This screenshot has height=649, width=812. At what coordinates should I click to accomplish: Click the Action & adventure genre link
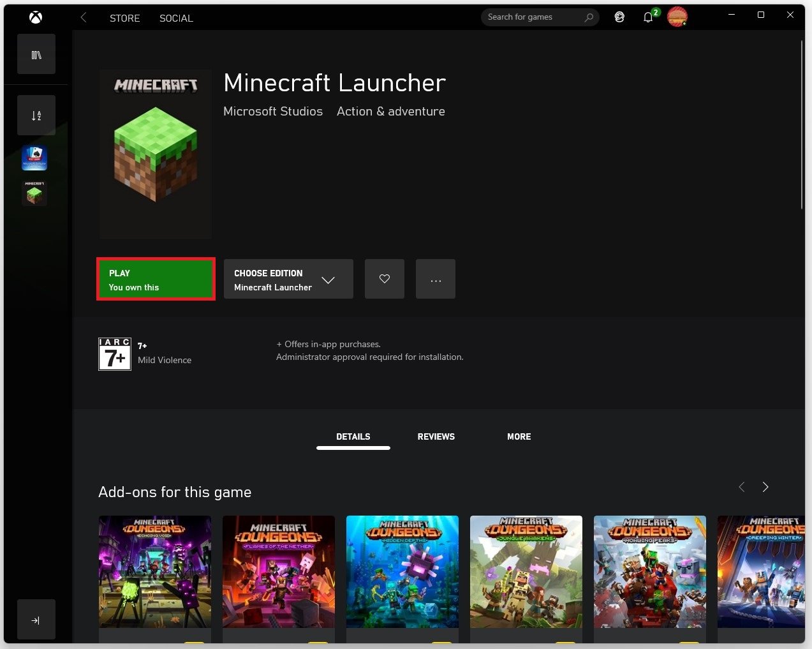(391, 111)
